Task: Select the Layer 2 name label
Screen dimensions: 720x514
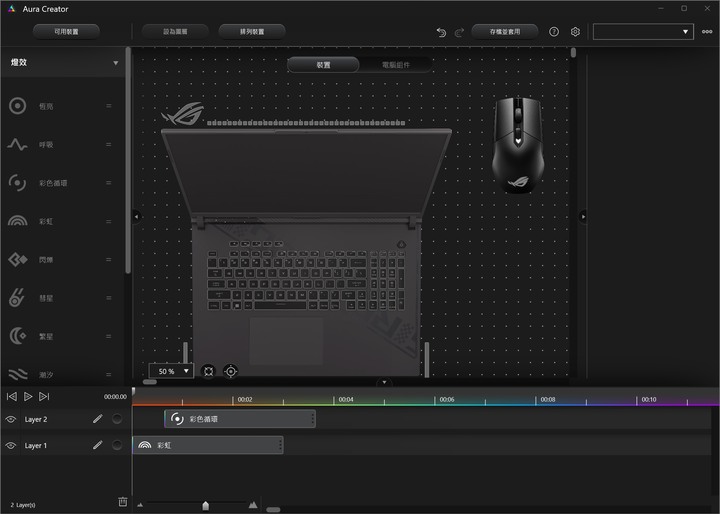Action: point(36,419)
